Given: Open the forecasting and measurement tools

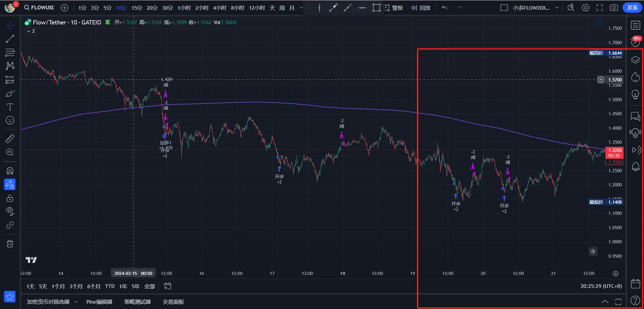Looking at the screenshot, I should click(10, 80).
